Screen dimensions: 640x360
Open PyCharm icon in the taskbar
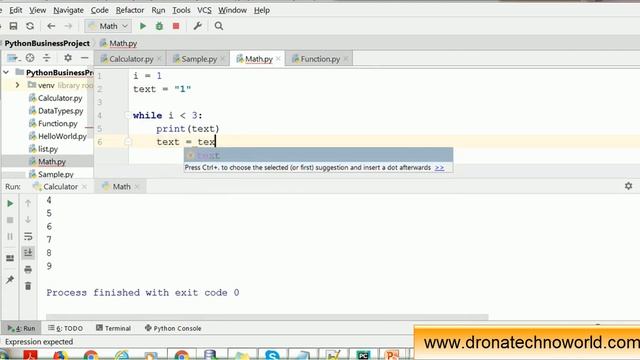click(x=363, y=355)
